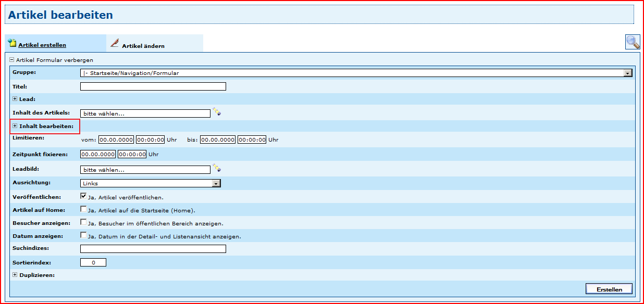Expand the Lead section
This screenshot has width=644, height=304.
15,99
